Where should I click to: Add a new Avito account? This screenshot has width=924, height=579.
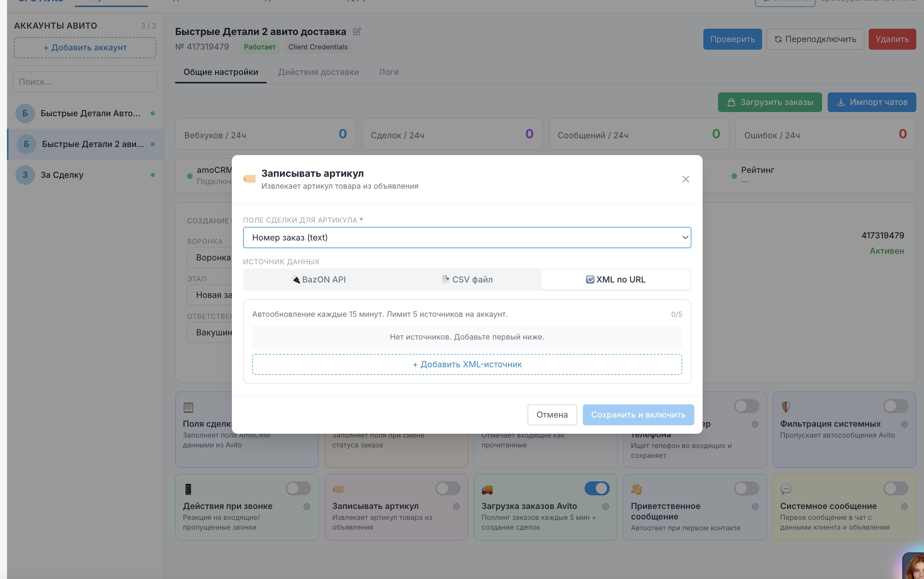tap(85, 48)
